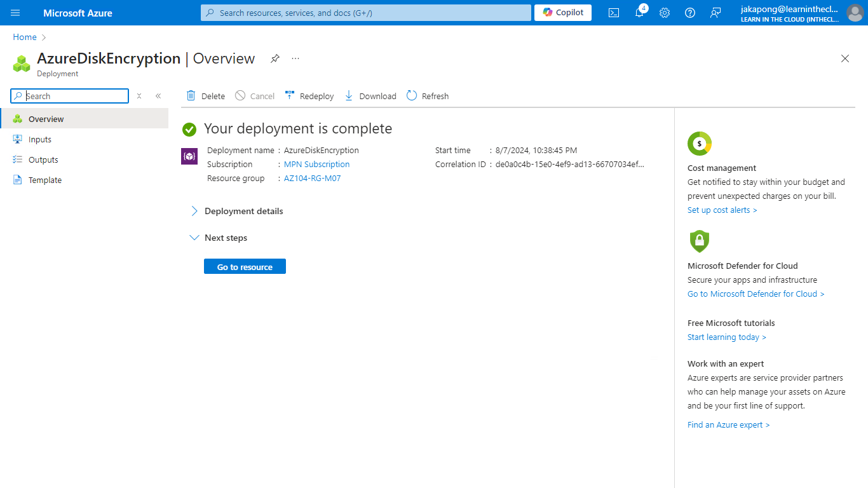Click the Microsoft Azure portal title
Viewport: 868px width, 488px height.
pyautogui.click(x=78, y=13)
